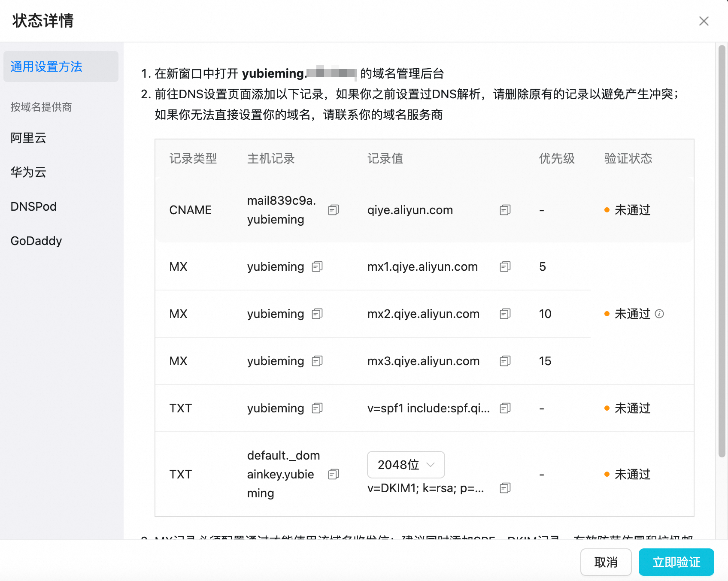This screenshot has width=728, height=581.
Task: Click the 记录值 column header
Action: (x=385, y=158)
